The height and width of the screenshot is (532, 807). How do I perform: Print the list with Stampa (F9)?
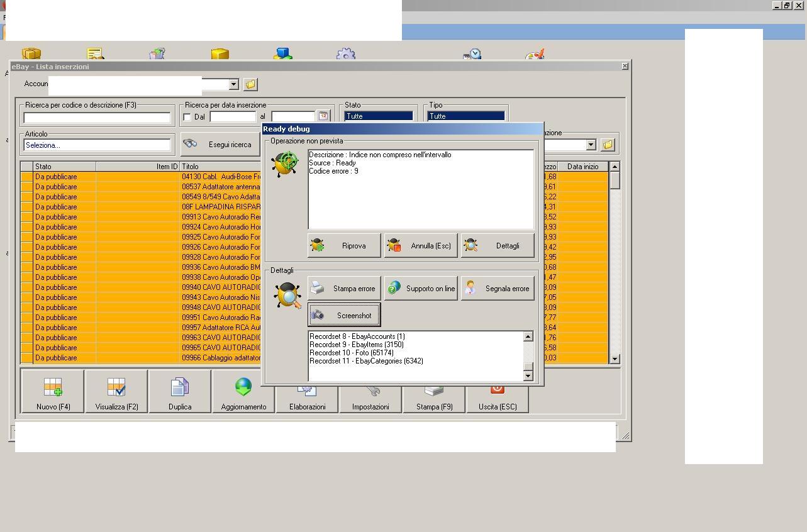434,399
